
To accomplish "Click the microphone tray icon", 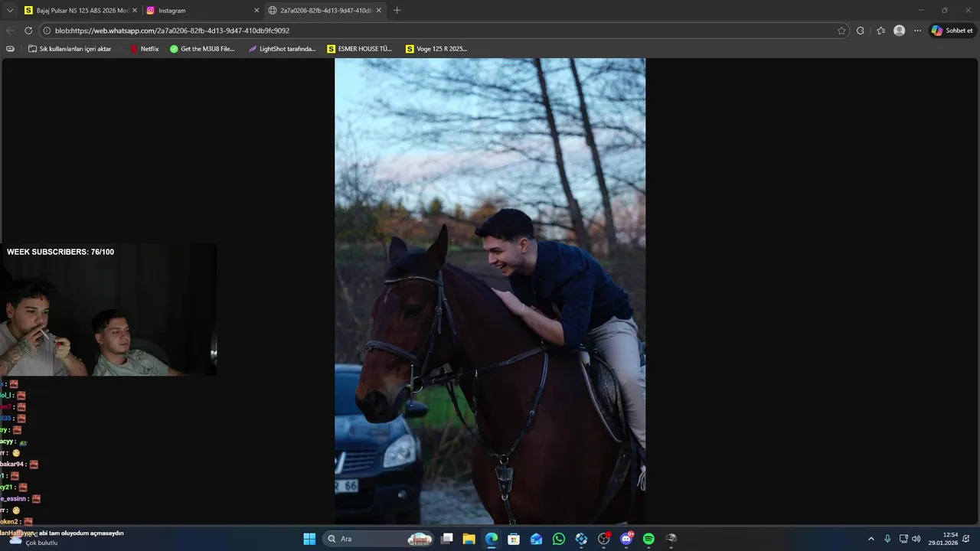I will (x=887, y=539).
